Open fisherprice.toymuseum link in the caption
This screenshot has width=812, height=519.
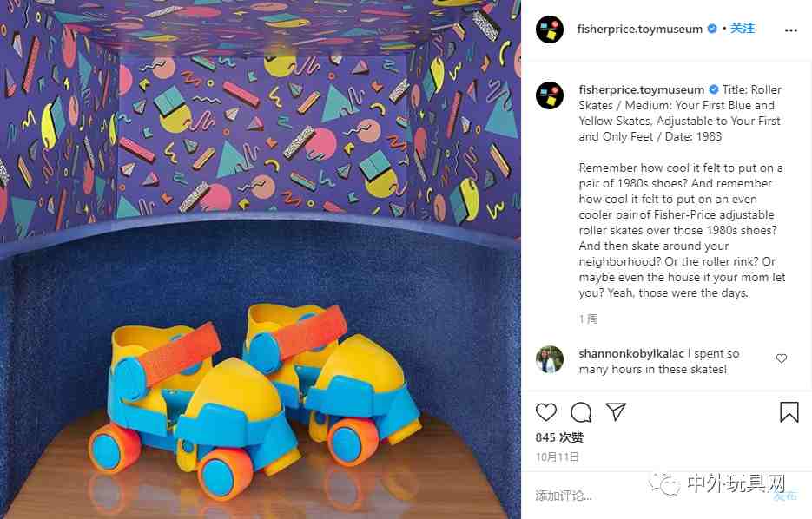pyautogui.click(x=642, y=89)
